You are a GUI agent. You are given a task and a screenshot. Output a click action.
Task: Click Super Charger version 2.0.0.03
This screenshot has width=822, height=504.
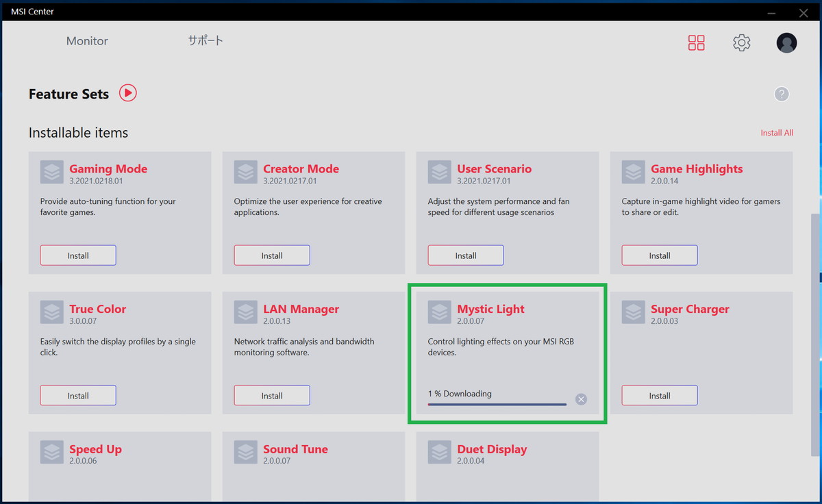[664, 320]
